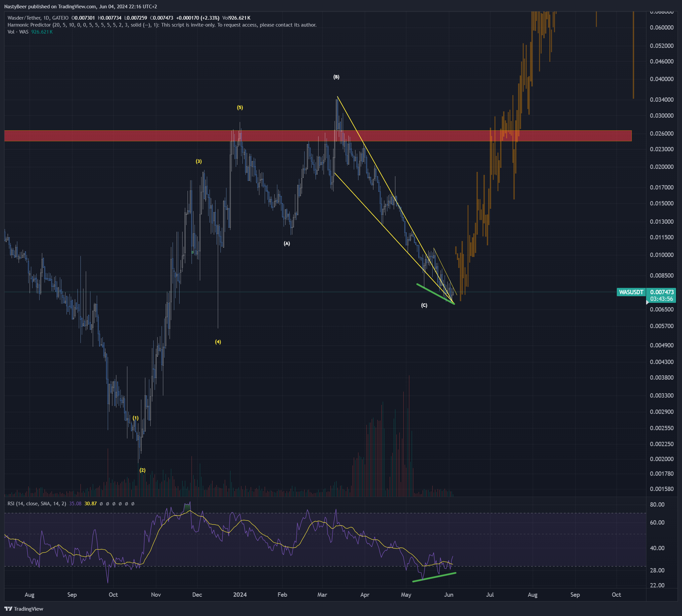Viewport: 682px width, 616px height.
Task: Click the green trendline under price near (C)
Action: (x=436, y=294)
